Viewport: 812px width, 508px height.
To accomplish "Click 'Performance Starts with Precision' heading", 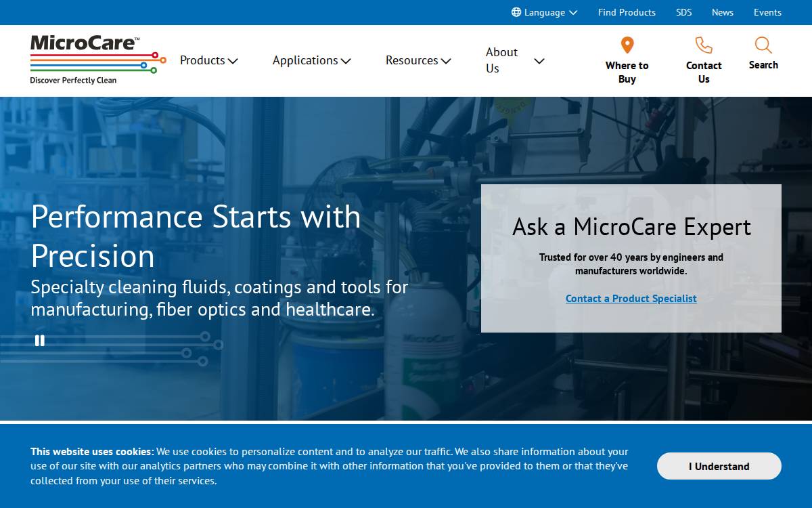I will coord(196,236).
